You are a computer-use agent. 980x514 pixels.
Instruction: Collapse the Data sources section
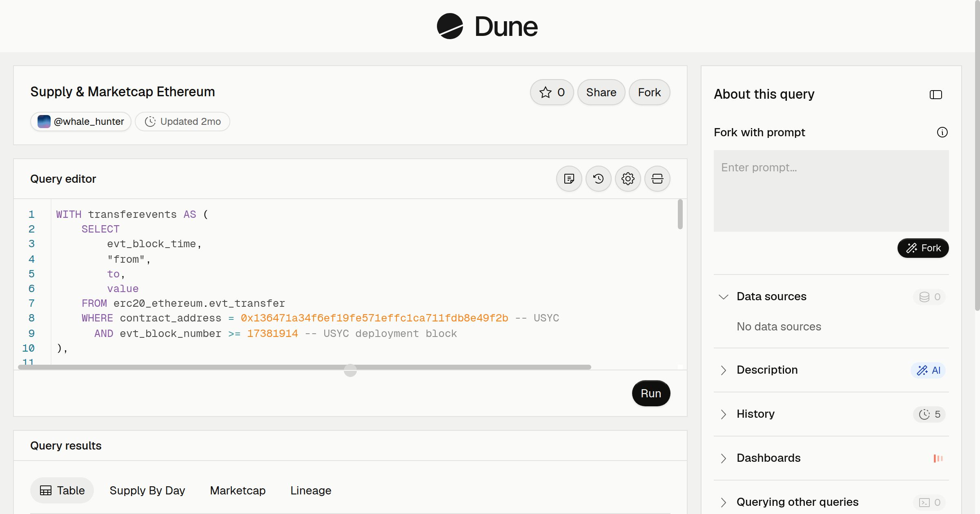pyautogui.click(x=723, y=297)
